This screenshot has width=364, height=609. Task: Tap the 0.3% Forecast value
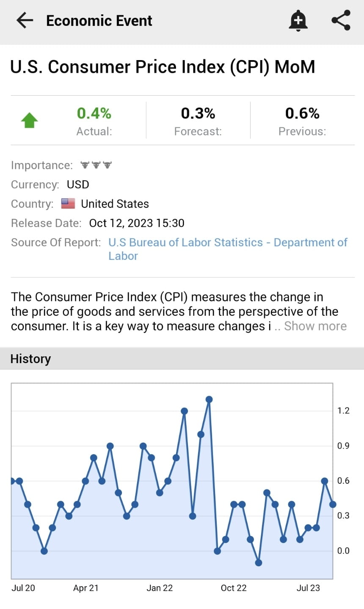[x=198, y=113]
